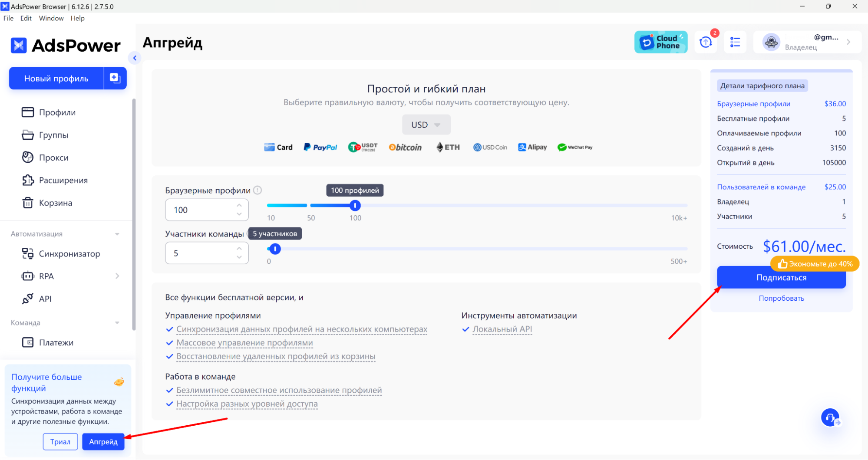
Task: Expand the RPA submenu chevron
Action: pyautogui.click(x=117, y=276)
